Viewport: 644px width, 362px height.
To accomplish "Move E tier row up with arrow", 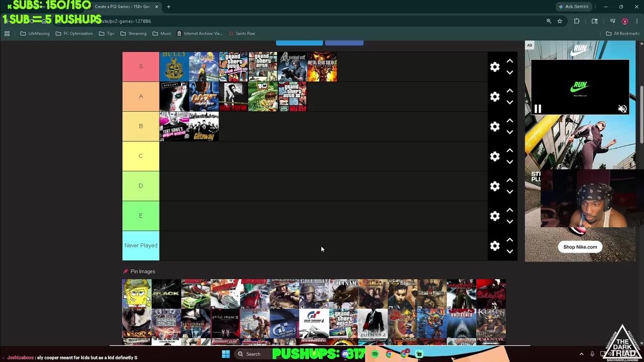I will (510, 210).
